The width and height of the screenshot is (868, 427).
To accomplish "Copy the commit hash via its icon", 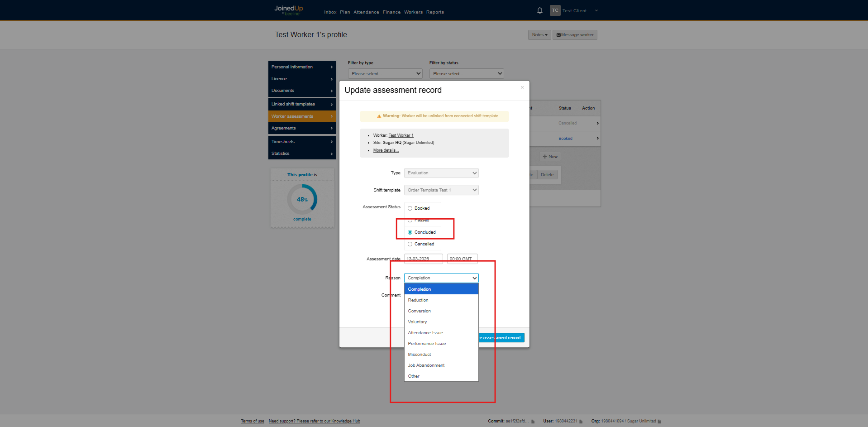I will pos(533,422).
